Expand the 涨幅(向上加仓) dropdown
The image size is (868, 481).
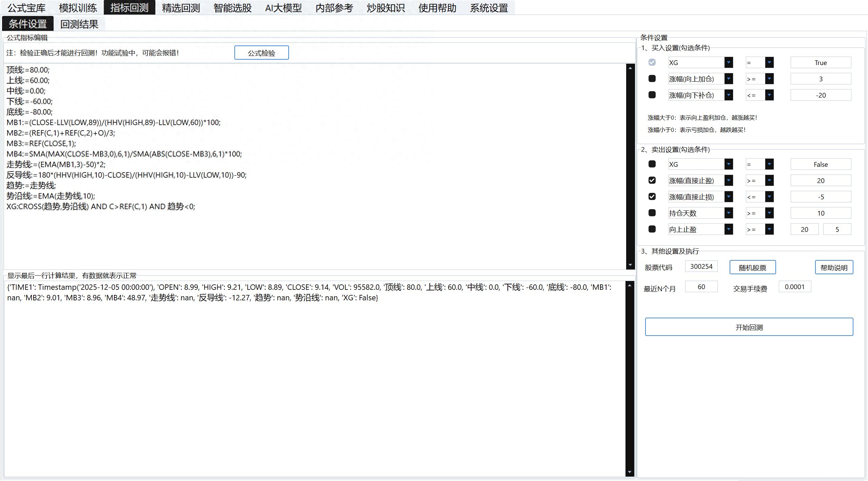729,79
